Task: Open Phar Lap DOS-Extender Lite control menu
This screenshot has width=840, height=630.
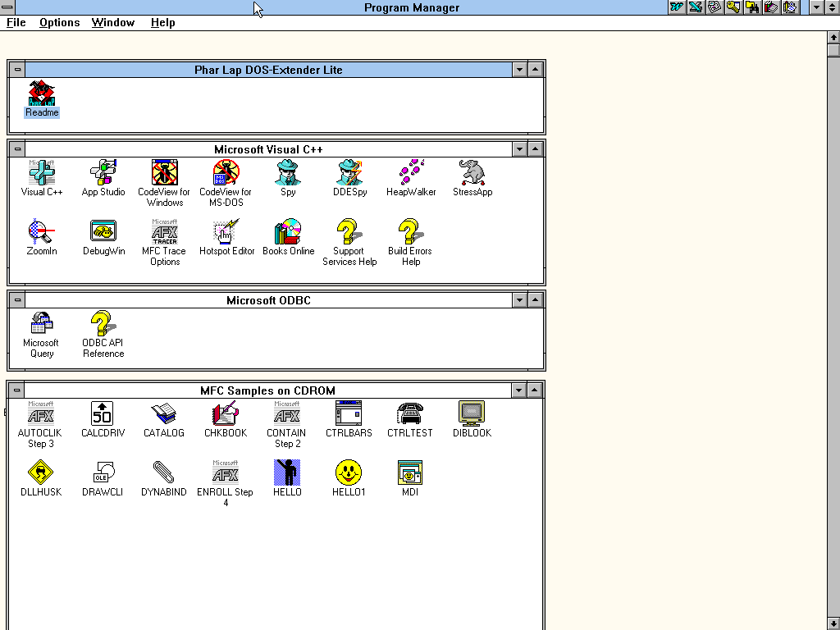Action: click(x=17, y=70)
